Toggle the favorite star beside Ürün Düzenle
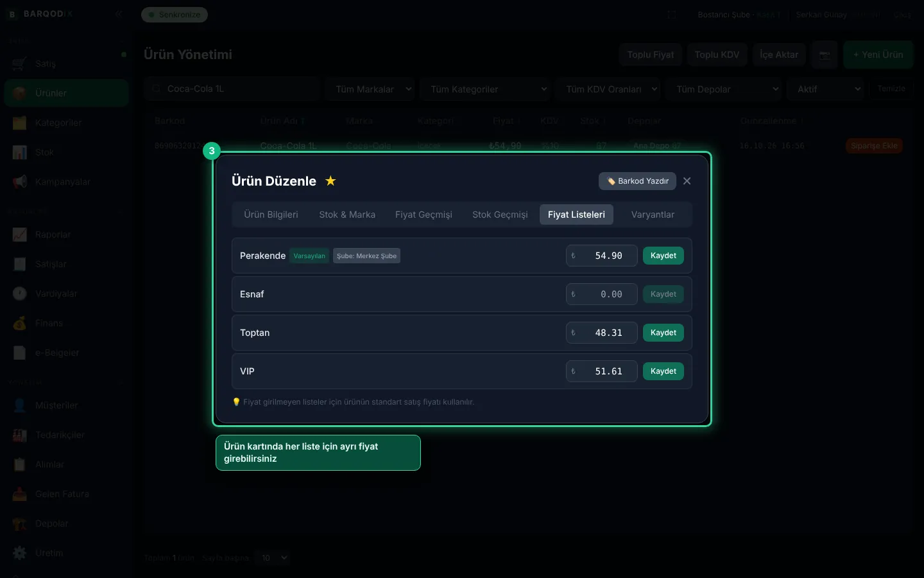Screen dimensions: 924x578 click(x=330, y=181)
